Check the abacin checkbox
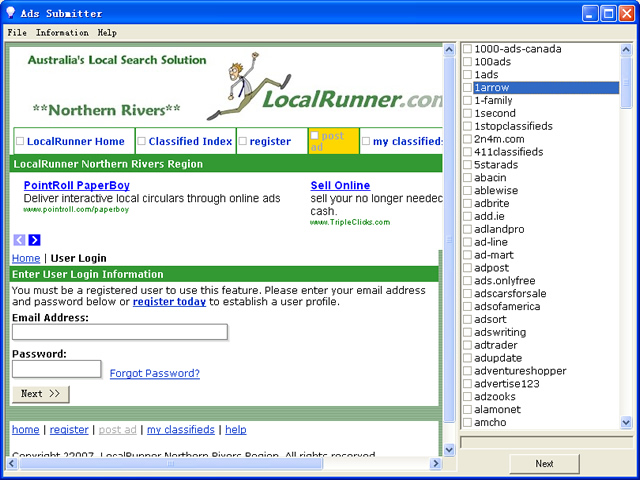This screenshot has width=640, height=480. pos(467,178)
